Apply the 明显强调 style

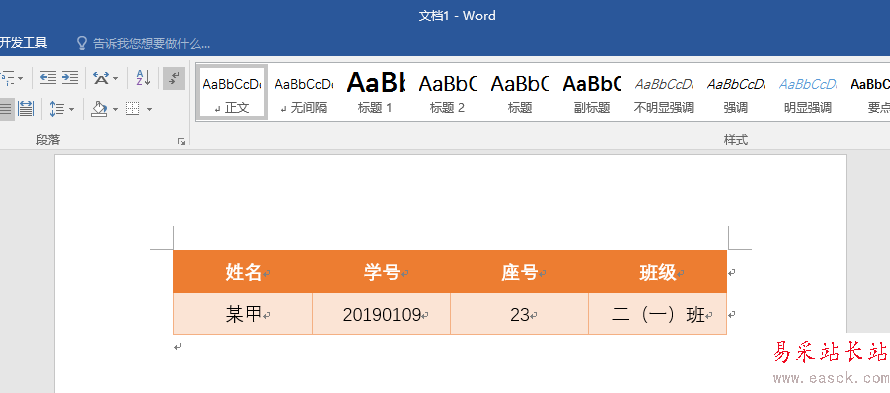pos(808,92)
